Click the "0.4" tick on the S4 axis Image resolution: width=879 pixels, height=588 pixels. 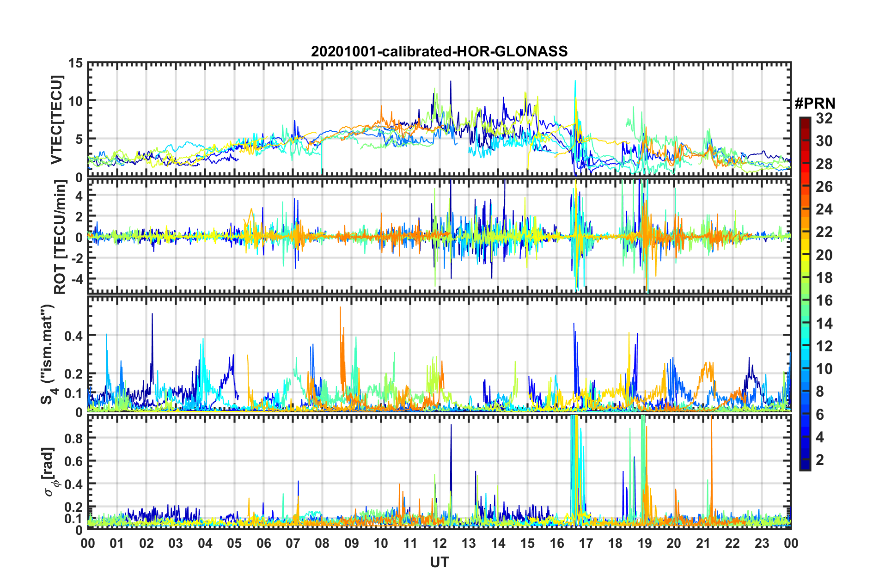[x=73, y=336]
